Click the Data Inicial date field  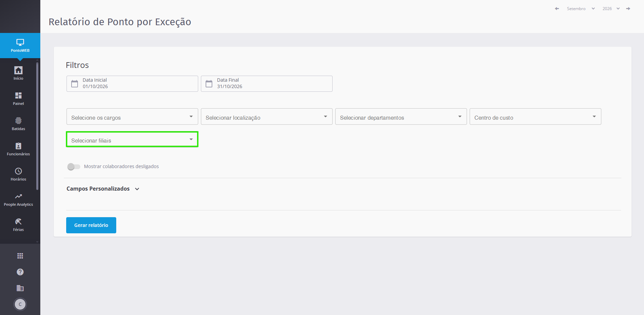click(132, 84)
